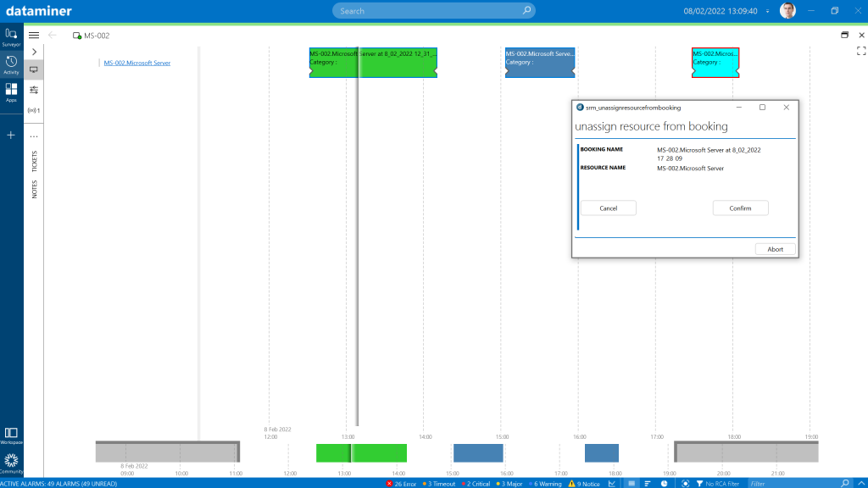The image size is (868, 488).
Task: Maximize the unassign resource dialog
Action: pyautogui.click(x=762, y=108)
